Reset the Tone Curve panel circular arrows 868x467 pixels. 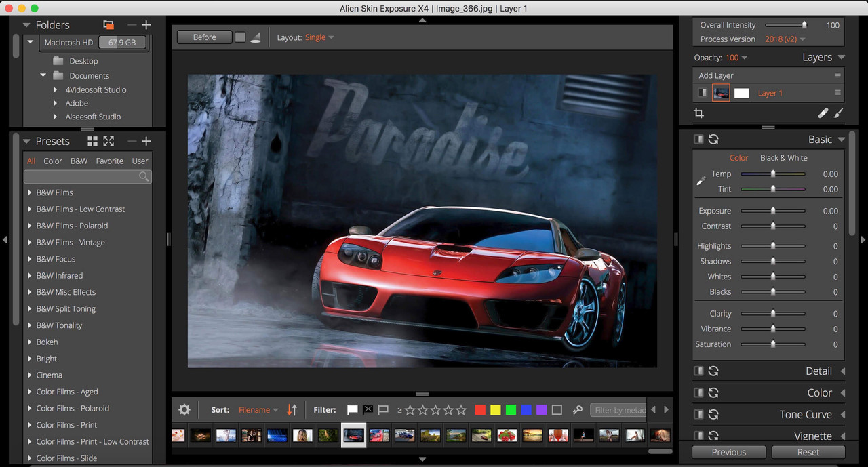(713, 414)
